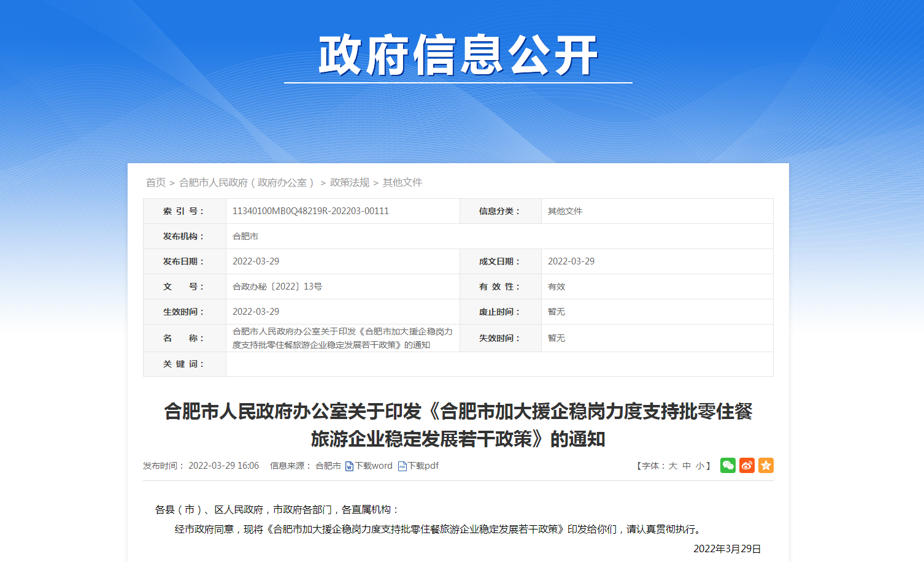Image resolution: width=924 pixels, height=562 pixels.
Task: Switch font size to 中
Action: point(685,466)
